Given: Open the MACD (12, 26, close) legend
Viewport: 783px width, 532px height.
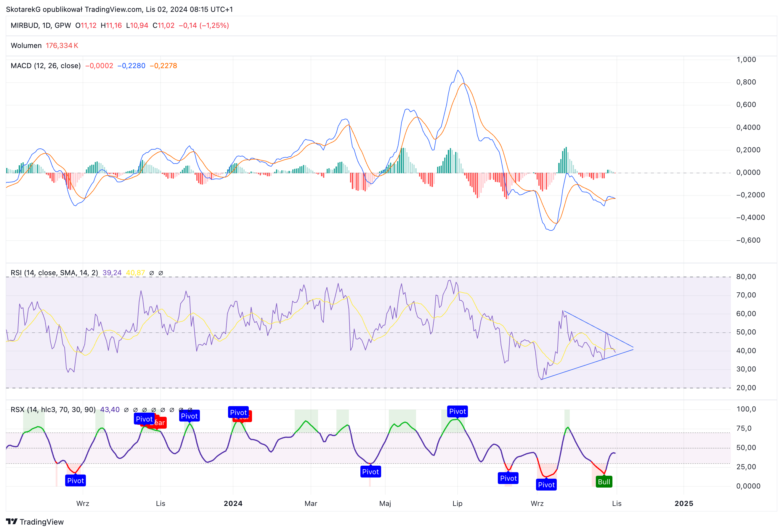Looking at the screenshot, I should pos(46,66).
